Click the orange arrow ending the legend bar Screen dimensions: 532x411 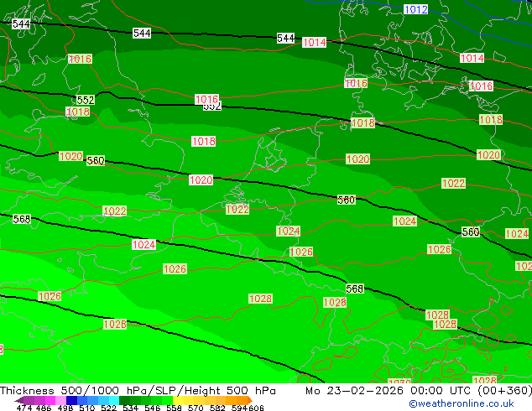tap(250, 400)
